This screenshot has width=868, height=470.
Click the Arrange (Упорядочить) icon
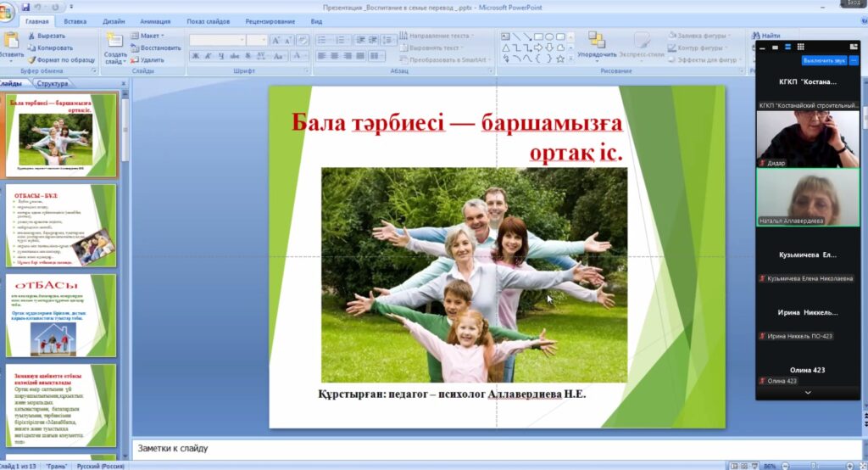pos(597,41)
